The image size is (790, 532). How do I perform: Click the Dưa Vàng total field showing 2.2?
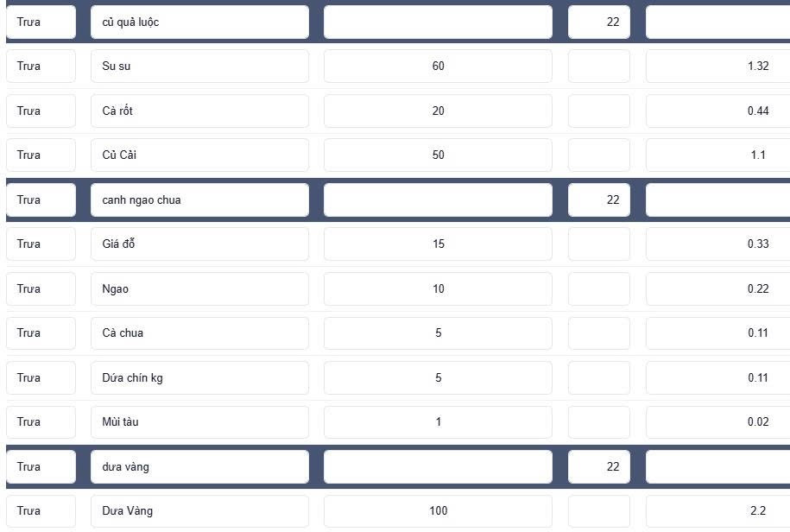coord(718,511)
